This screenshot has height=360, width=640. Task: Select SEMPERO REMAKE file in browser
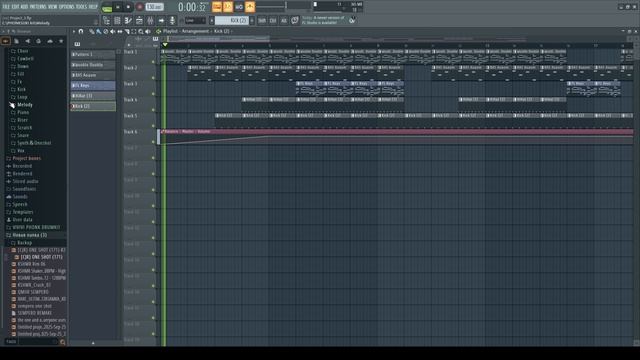pos(34,313)
